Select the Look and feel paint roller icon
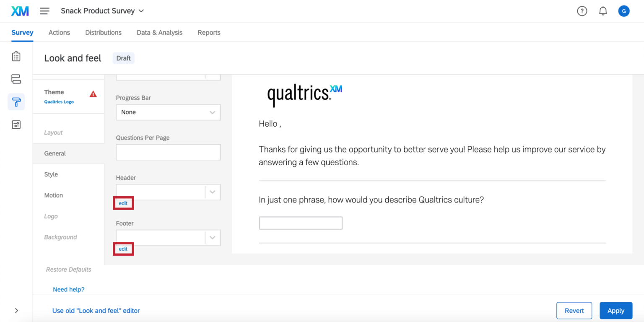Image resolution: width=644 pixels, height=322 pixels. coord(16,102)
